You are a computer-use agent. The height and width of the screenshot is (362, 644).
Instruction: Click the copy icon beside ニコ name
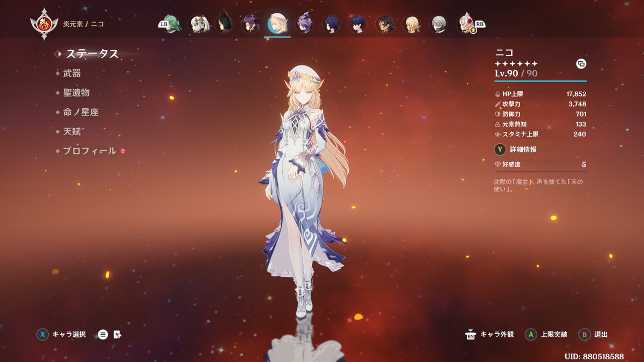[x=581, y=64]
